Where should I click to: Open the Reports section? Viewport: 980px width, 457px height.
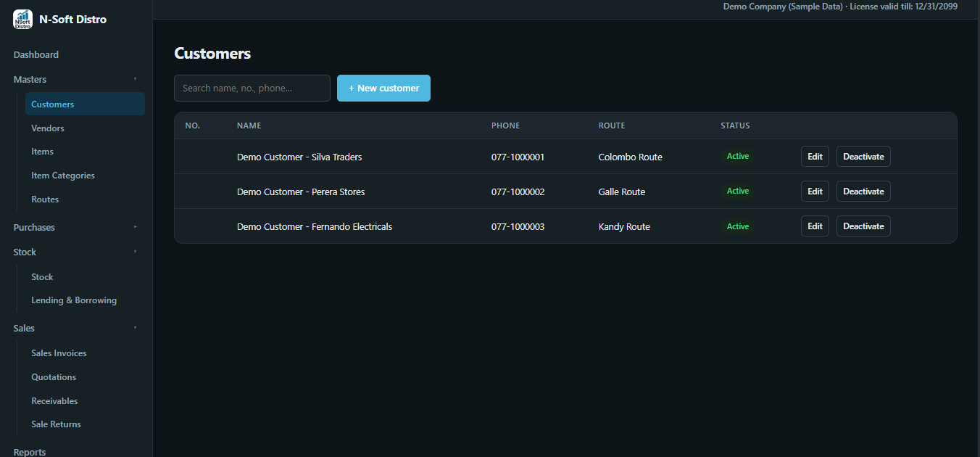coord(30,452)
